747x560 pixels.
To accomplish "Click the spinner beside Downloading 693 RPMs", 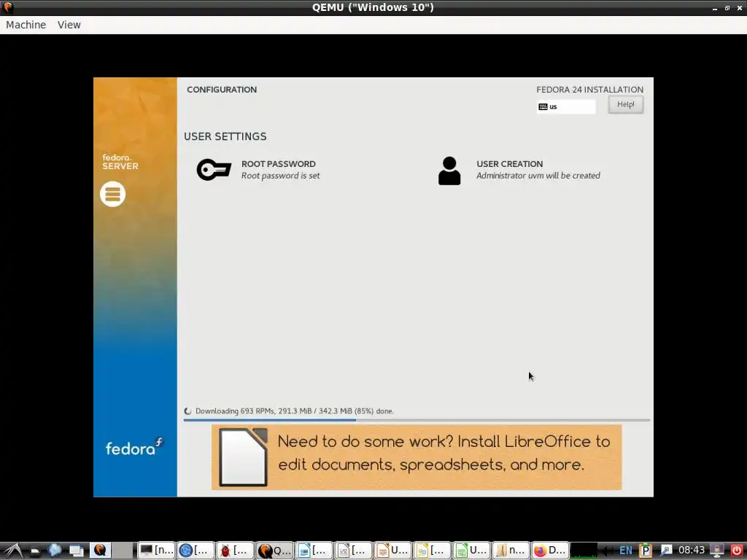I will [x=187, y=411].
